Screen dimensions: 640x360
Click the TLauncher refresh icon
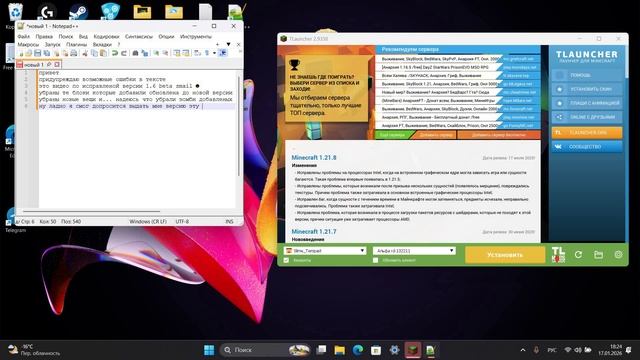[x=578, y=255]
